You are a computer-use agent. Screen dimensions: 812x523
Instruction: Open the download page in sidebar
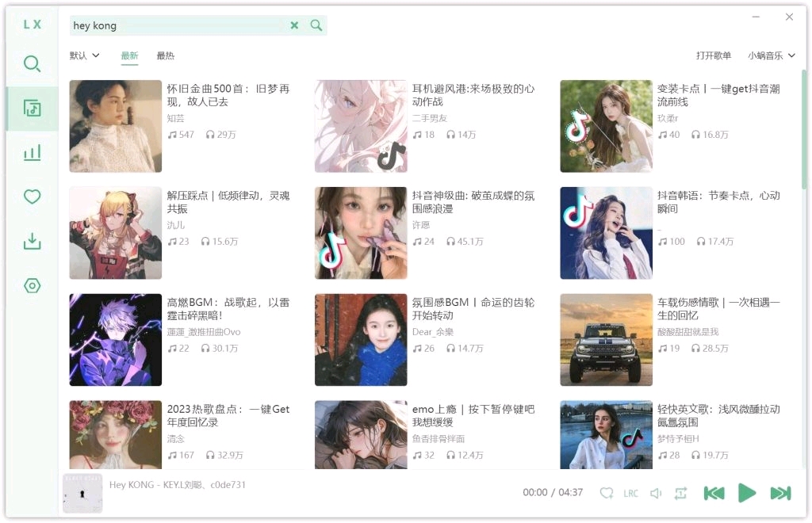click(32, 241)
